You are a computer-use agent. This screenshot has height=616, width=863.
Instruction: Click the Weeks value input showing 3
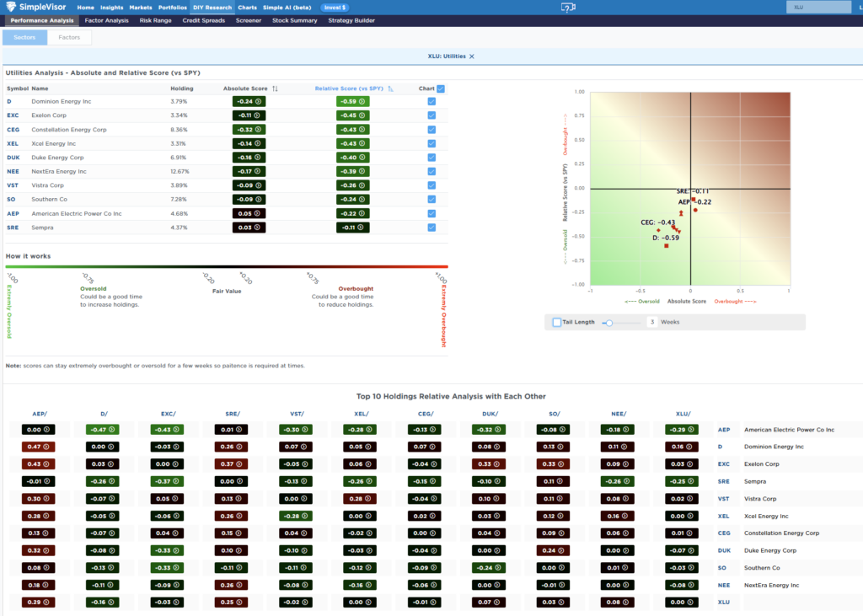pyautogui.click(x=651, y=322)
